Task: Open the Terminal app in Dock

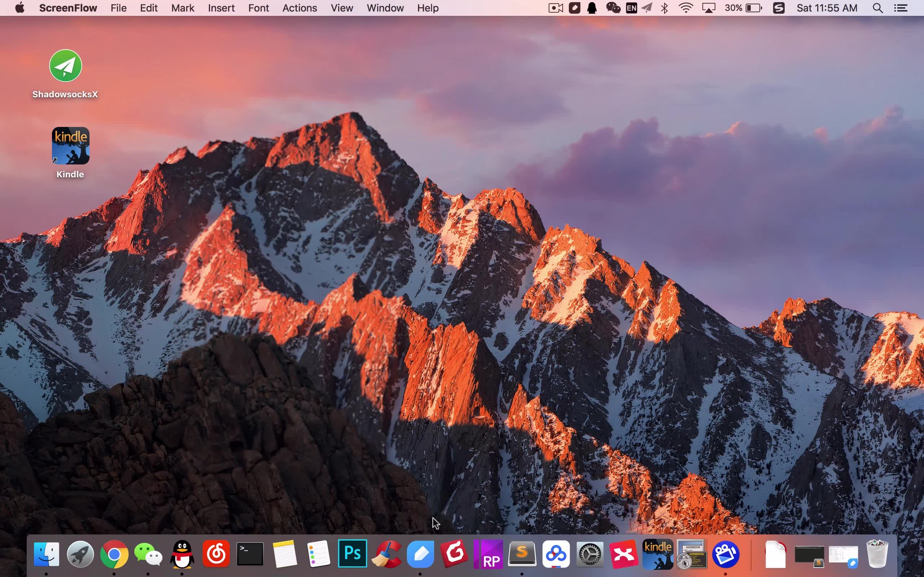Action: coord(250,554)
